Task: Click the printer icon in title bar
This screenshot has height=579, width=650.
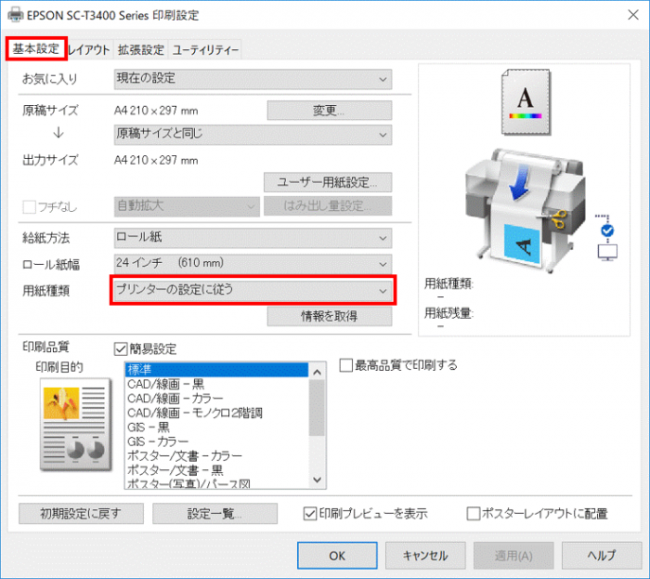Action: click(x=15, y=15)
